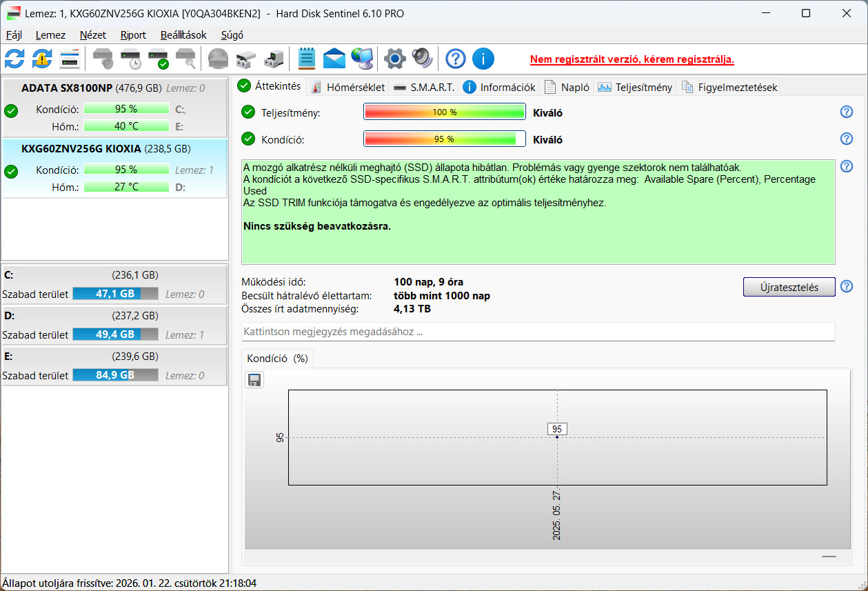Click the 27 °C temperature bar
868x591 pixels.
point(126,187)
